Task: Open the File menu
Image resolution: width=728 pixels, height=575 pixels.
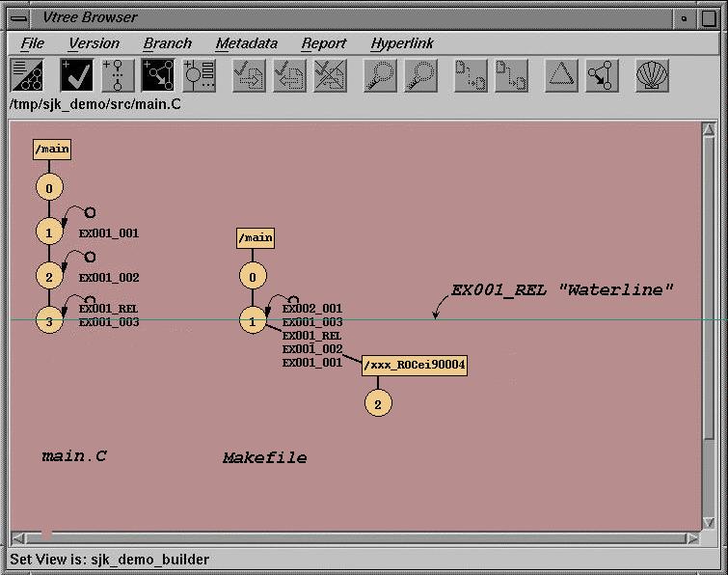Action: [x=33, y=43]
